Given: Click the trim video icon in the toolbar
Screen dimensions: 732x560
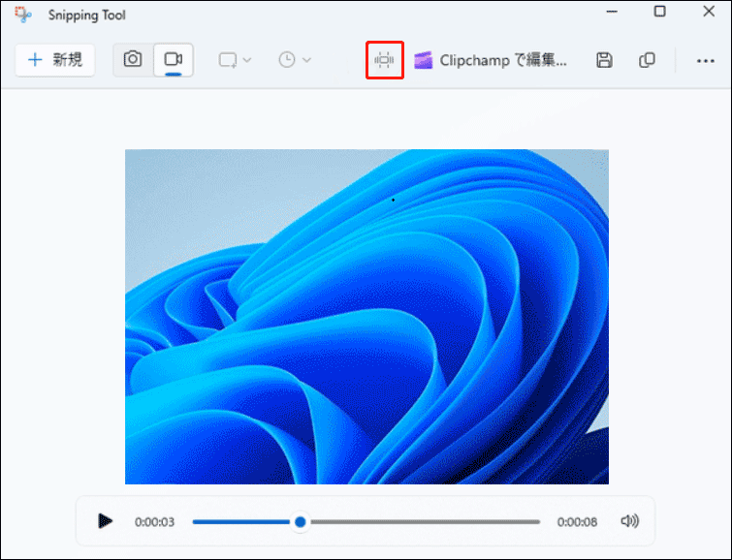Looking at the screenshot, I should pyautogui.click(x=384, y=60).
